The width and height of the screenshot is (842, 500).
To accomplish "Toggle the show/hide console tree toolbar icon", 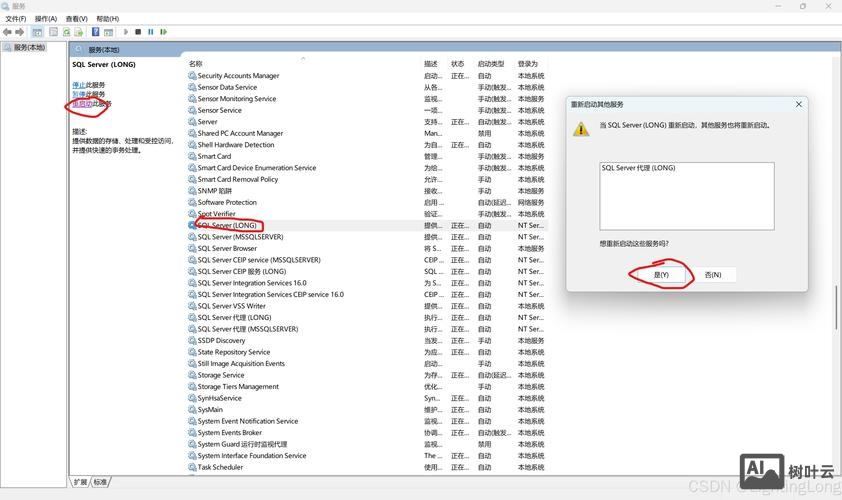I will (37, 32).
